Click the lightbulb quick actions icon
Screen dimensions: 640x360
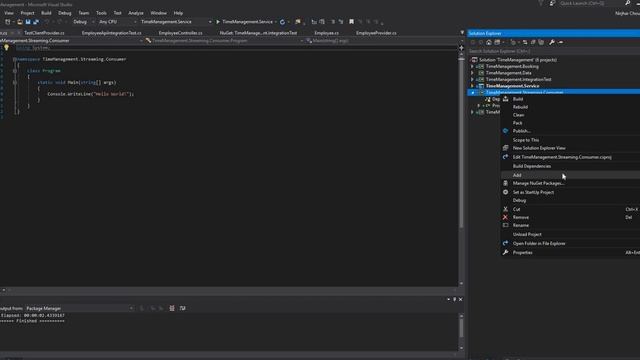(7, 48)
